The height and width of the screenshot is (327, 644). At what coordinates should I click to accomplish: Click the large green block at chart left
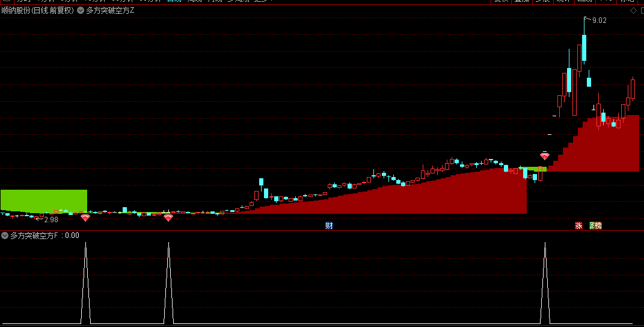pyautogui.click(x=44, y=201)
